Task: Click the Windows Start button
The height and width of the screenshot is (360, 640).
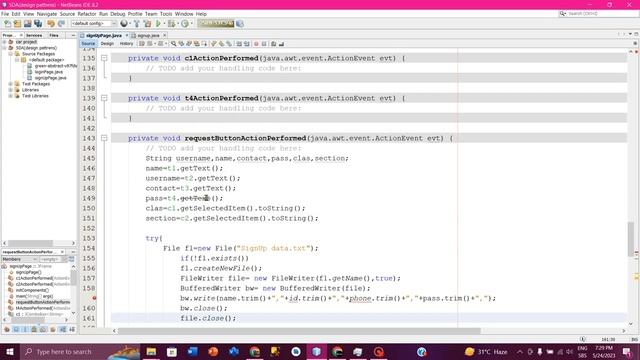Action: pyautogui.click(x=9, y=352)
